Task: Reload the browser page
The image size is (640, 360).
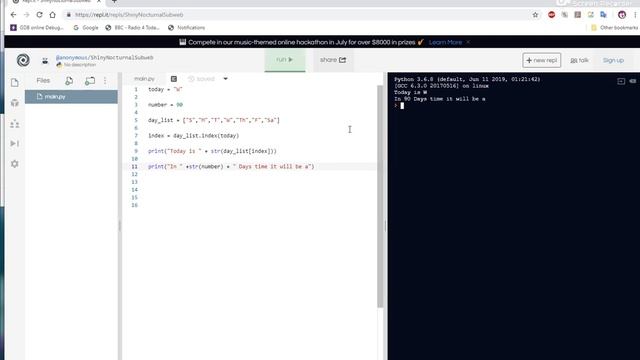Action: [40, 15]
